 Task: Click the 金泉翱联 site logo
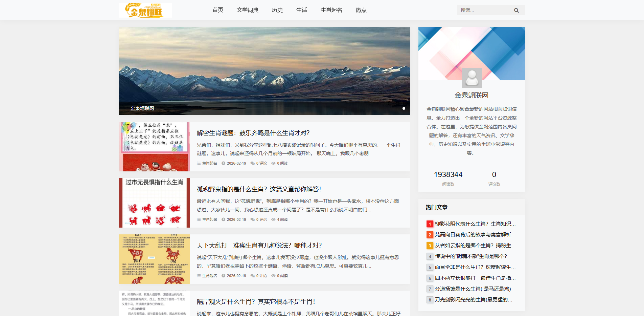pos(145,10)
